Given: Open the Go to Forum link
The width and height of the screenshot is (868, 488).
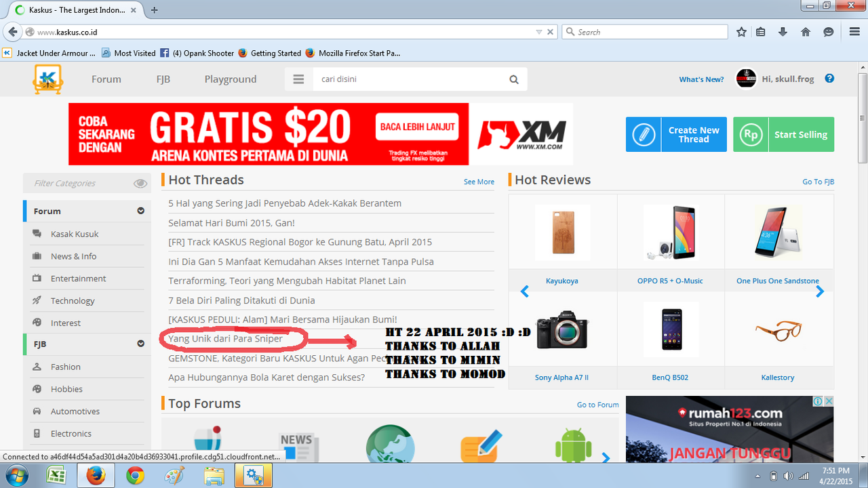Looking at the screenshot, I should (597, 405).
